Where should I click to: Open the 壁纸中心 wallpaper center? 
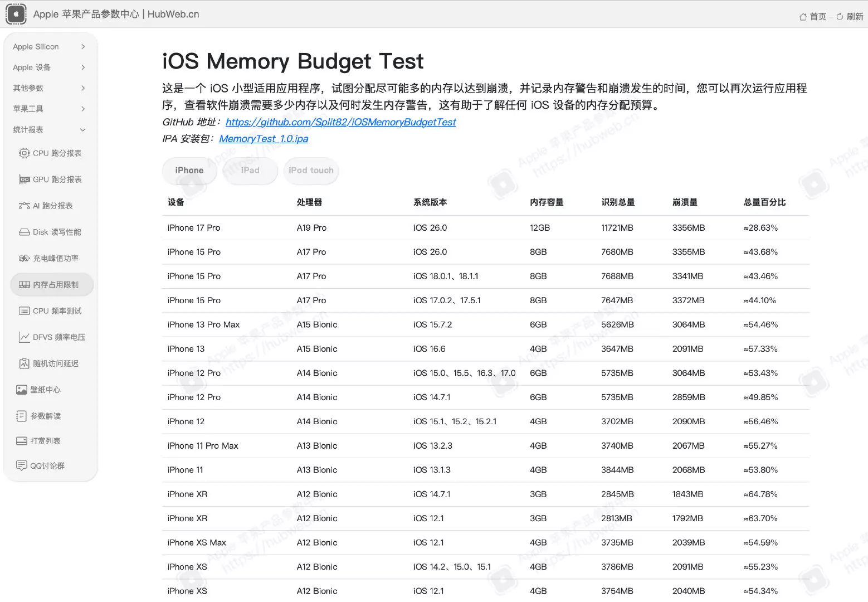45,389
